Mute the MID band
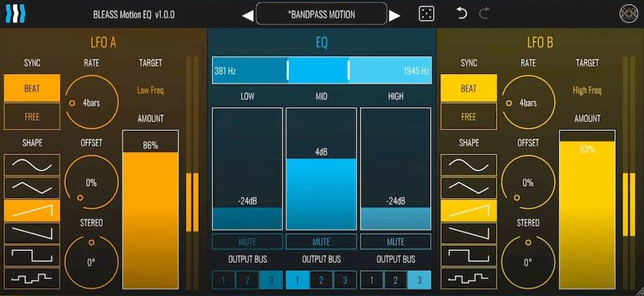This screenshot has height=296, width=644. 321,241
